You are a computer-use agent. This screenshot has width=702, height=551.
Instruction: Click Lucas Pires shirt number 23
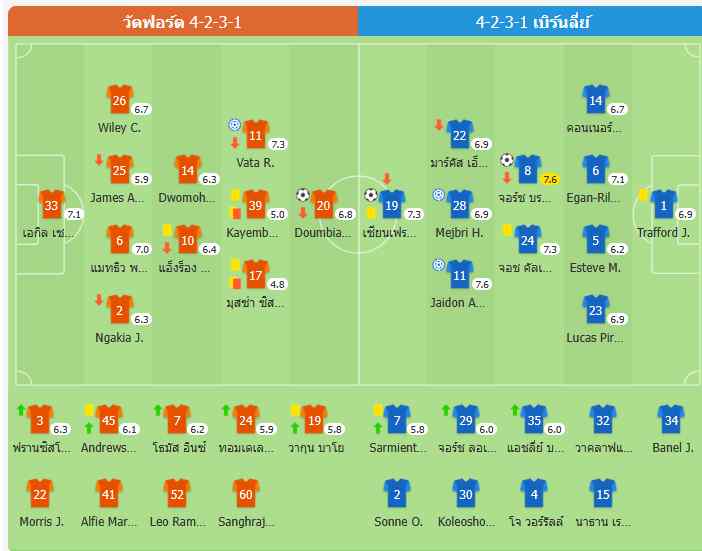click(x=595, y=310)
